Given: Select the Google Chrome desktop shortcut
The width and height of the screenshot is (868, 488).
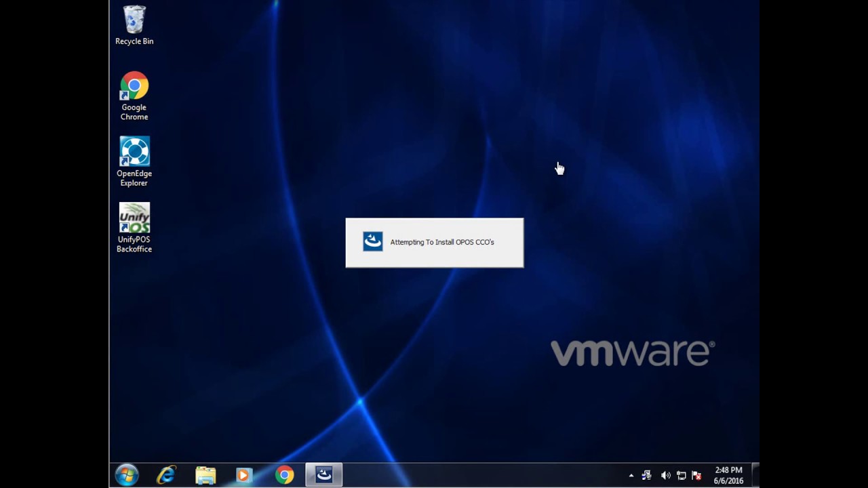Looking at the screenshot, I should pos(134,96).
